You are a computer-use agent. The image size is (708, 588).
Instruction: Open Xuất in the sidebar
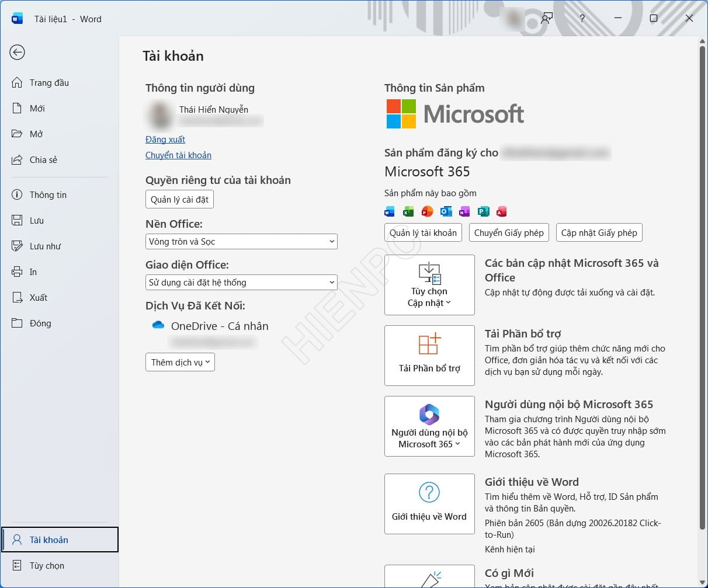[60, 298]
